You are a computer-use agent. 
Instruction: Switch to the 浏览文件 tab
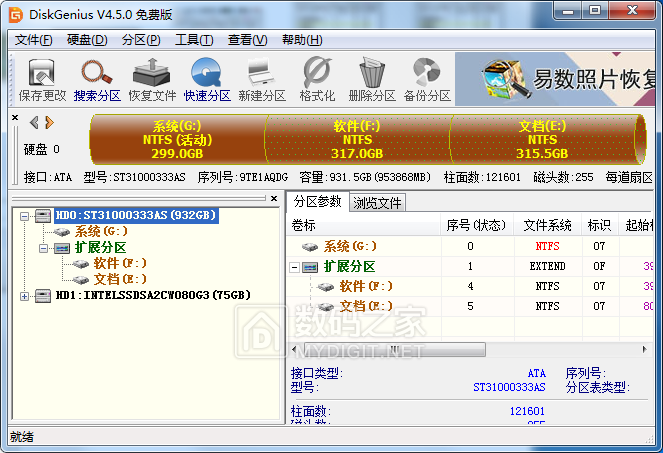pos(377,202)
